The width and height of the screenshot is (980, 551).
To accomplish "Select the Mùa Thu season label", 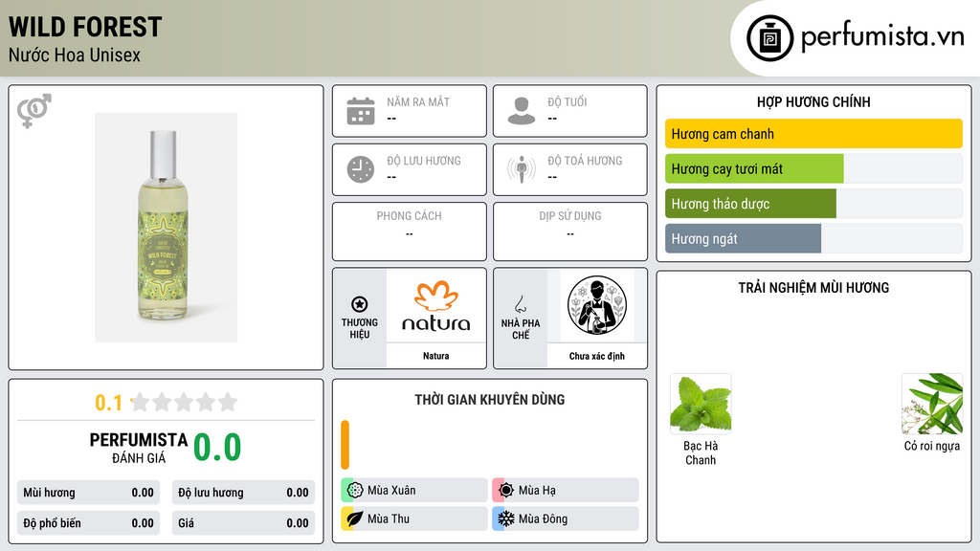I will coord(389,518).
